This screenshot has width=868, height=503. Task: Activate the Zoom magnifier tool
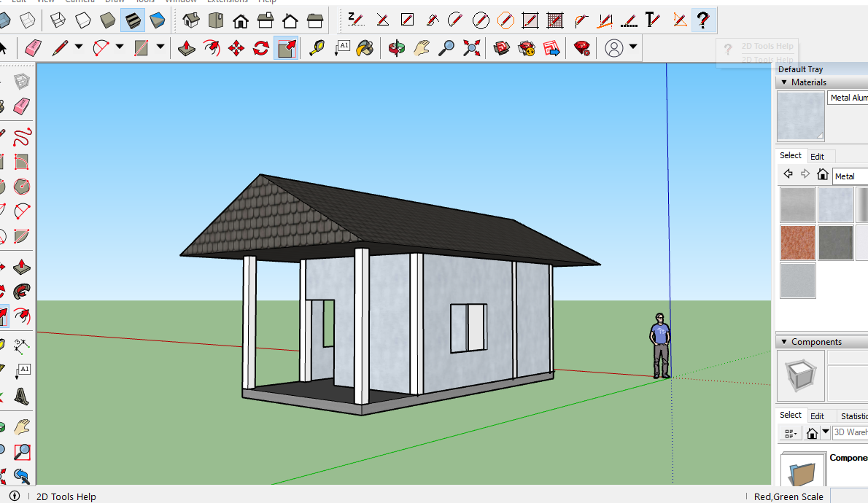446,48
